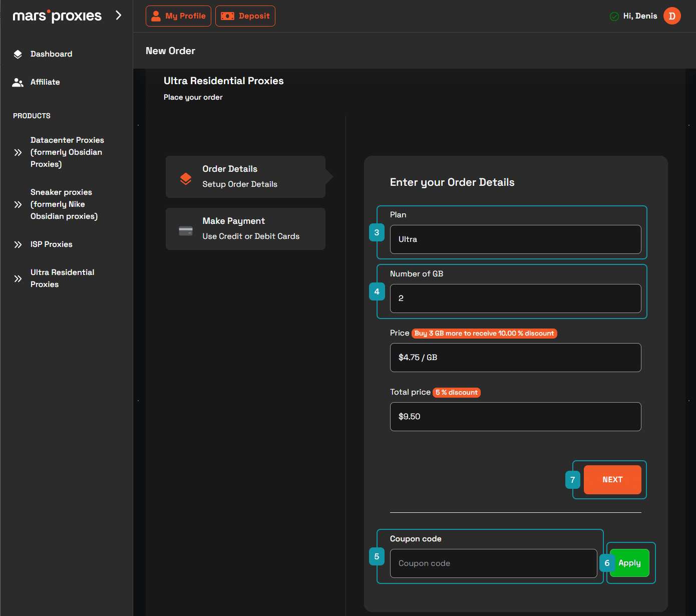Click the credit card icon in Make Payment

pos(186,231)
